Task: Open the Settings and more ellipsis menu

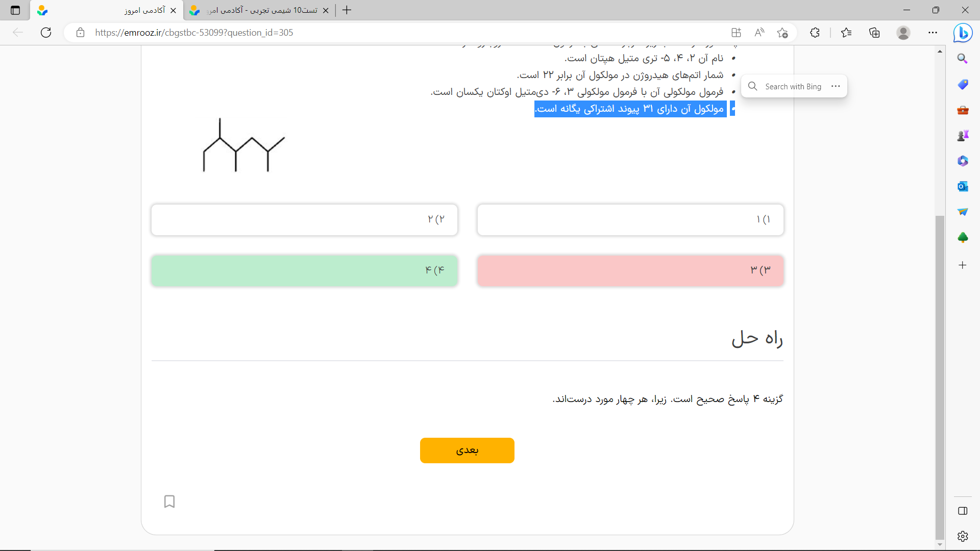Action: tap(933, 33)
